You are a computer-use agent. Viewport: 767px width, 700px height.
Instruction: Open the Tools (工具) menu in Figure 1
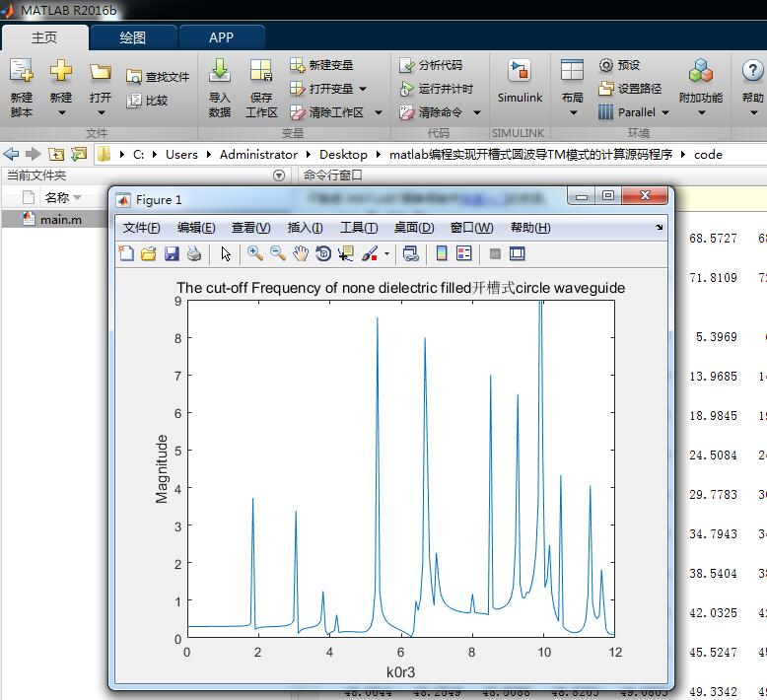(359, 228)
